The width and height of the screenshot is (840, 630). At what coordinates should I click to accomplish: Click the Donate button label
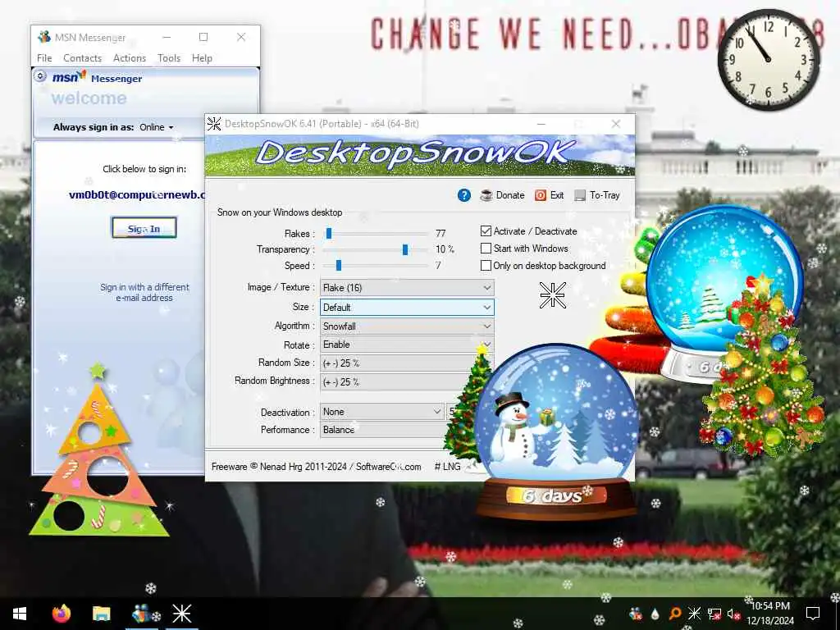510,195
